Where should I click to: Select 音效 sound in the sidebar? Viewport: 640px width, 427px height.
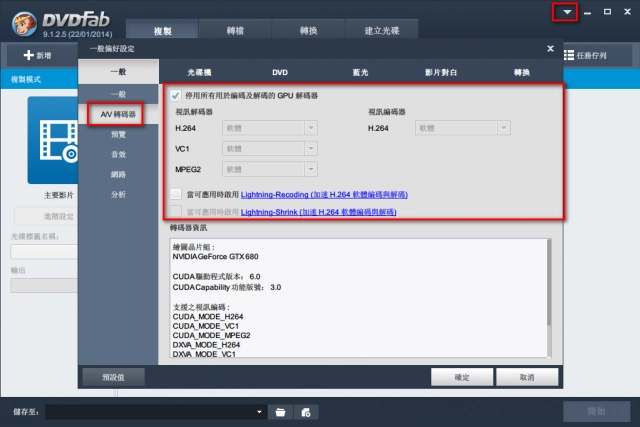(x=118, y=154)
